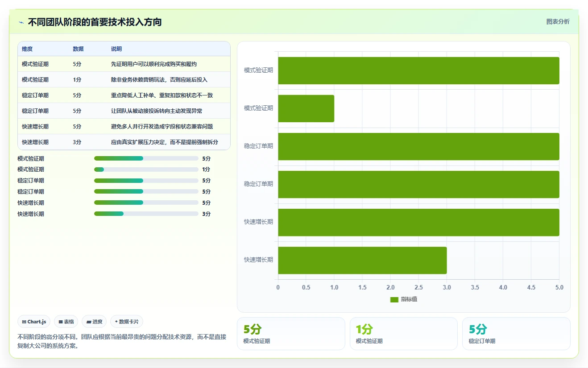
Task: Click the 说明 column header
Action: click(x=116, y=49)
